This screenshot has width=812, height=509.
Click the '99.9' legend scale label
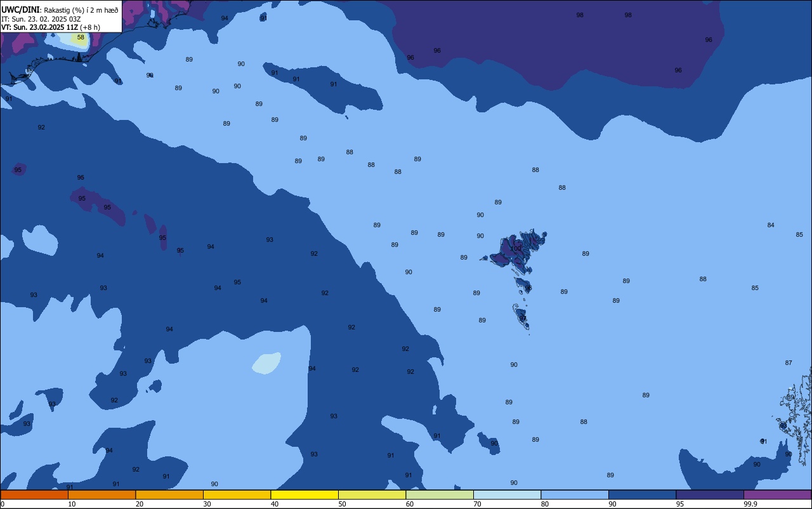point(750,504)
